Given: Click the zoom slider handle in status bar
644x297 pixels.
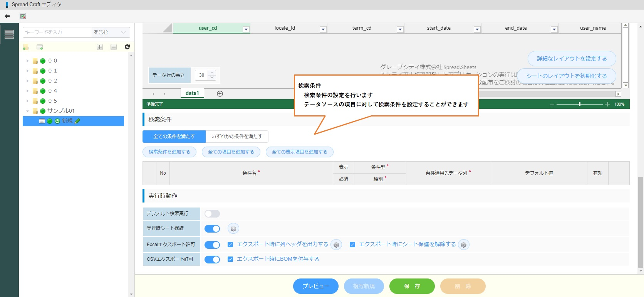Looking at the screenshot, I should (x=579, y=104).
